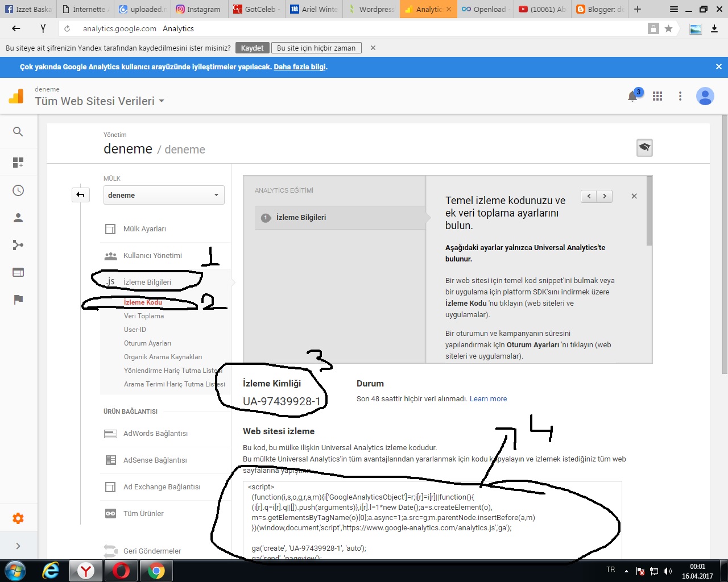Screen dimensions: 728x582
Task: Open the Audience person icon in sidebar
Action: 18,218
